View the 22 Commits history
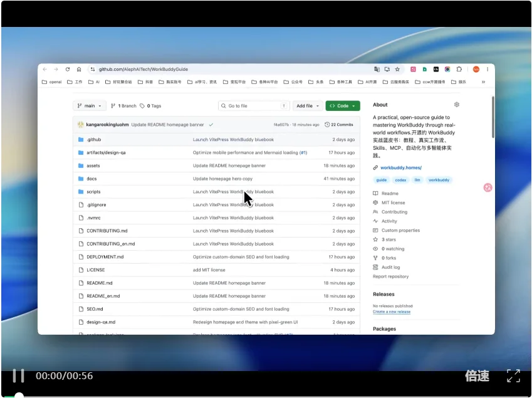532x398 pixels. point(339,125)
